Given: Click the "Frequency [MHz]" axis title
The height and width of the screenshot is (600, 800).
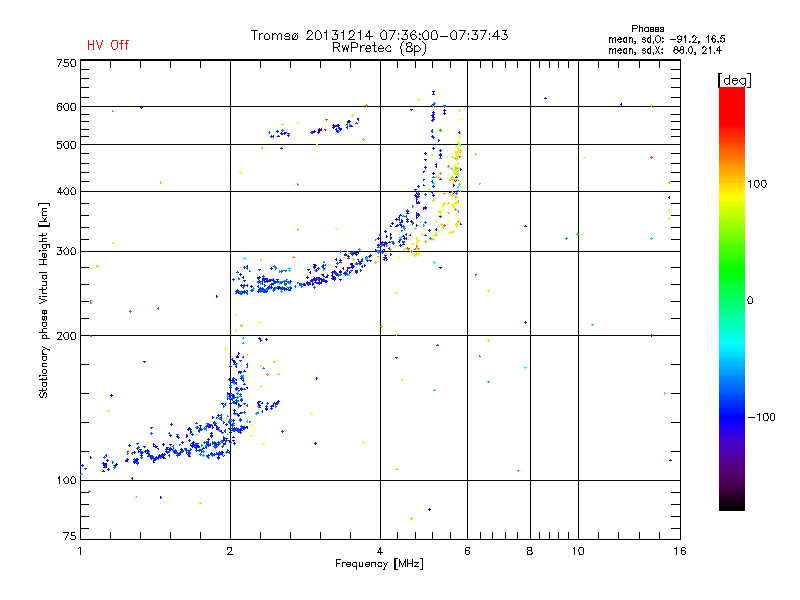Looking at the screenshot, I should 379,564.
